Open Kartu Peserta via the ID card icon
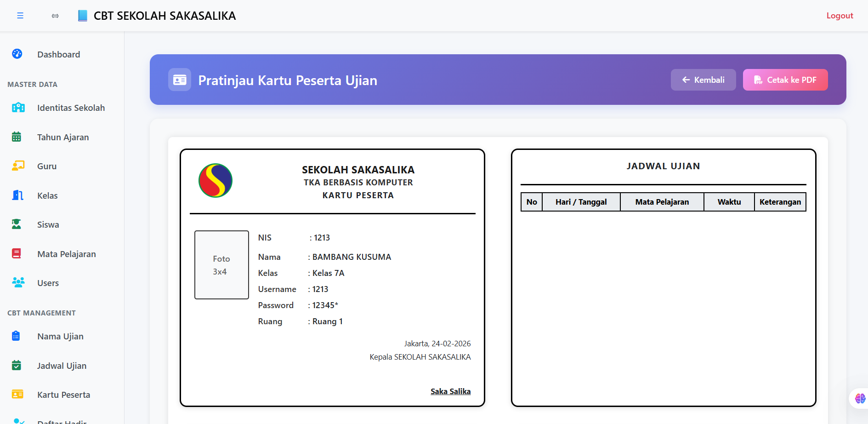 point(18,395)
